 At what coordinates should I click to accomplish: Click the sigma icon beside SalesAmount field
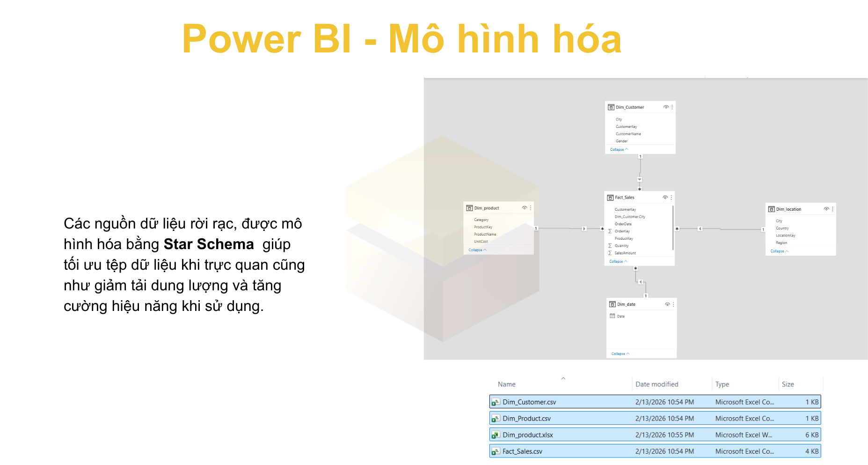click(x=610, y=253)
